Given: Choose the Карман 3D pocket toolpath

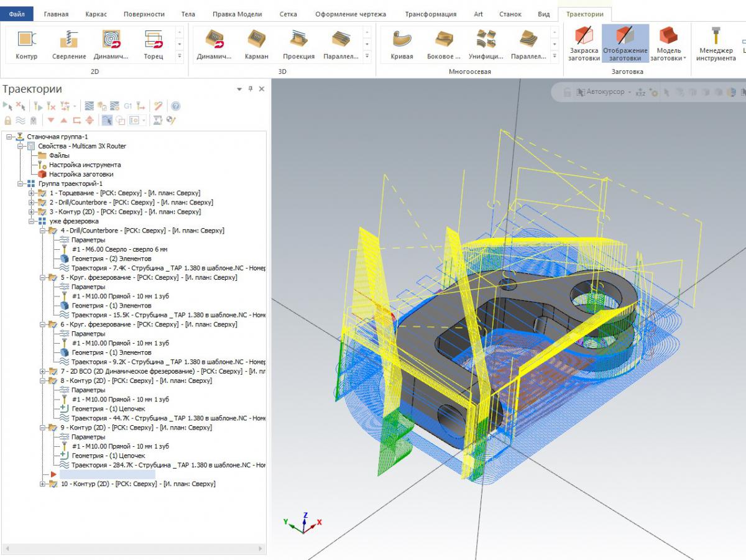Looking at the screenshot, I should (x=256, y=44).
